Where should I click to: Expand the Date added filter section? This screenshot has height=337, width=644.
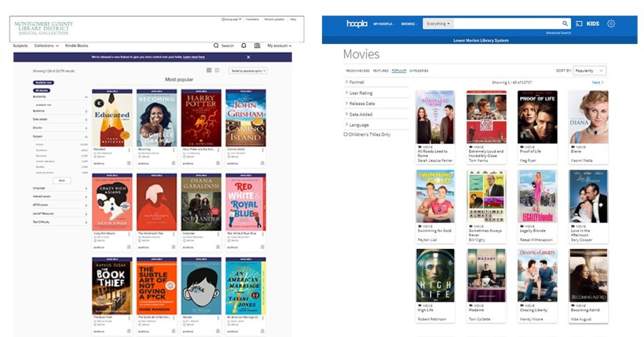click(x=60, y=119)
